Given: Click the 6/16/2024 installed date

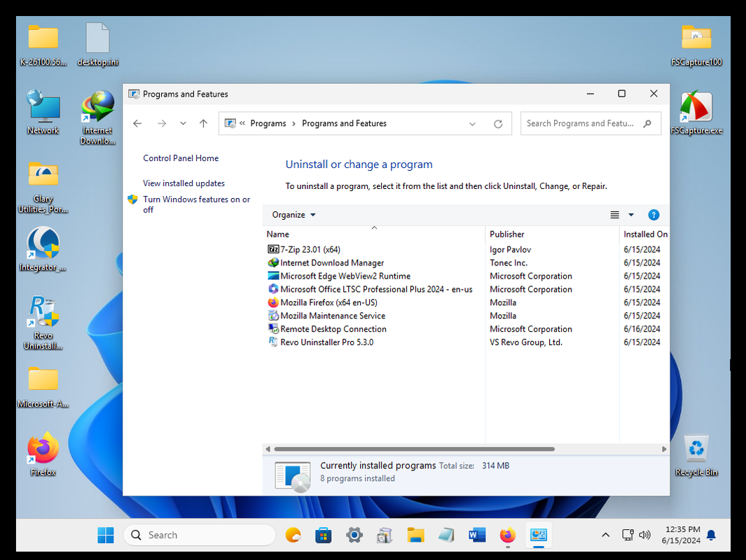Looking at the screenshot, I should point(642,329).
